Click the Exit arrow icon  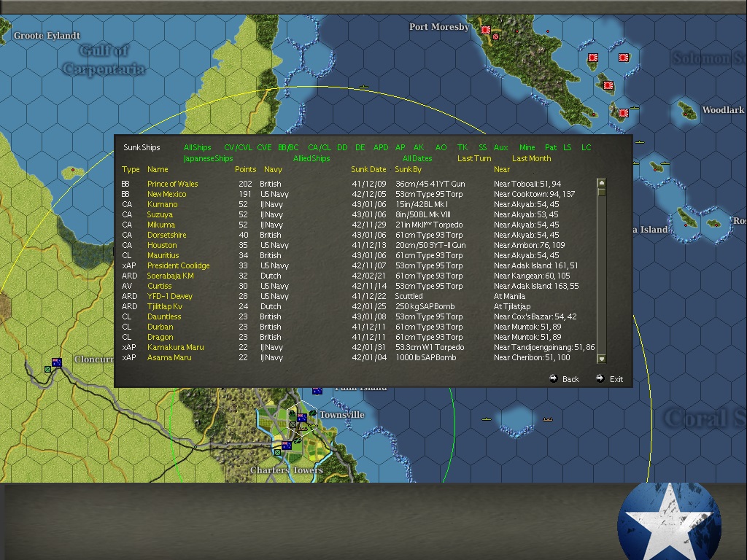(x=600, y=378)
